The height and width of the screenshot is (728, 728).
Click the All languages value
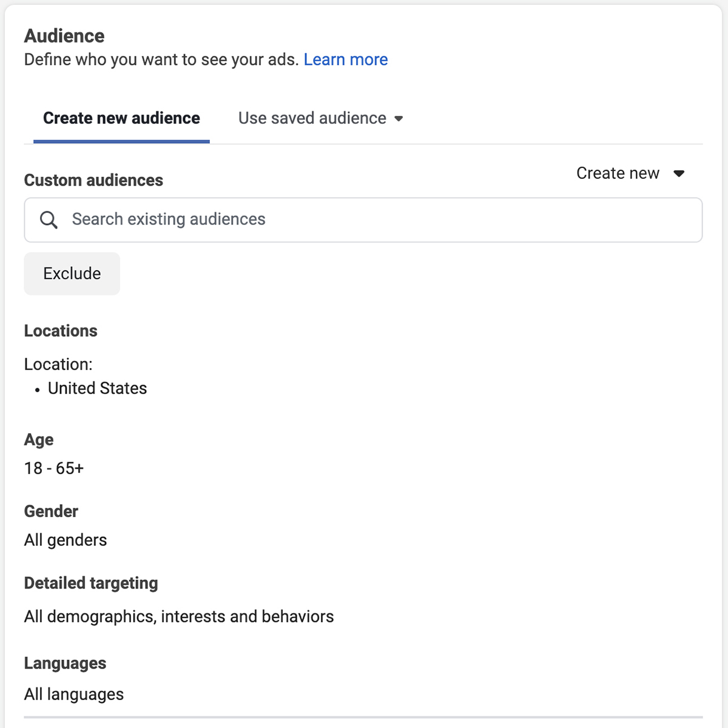point(74,694)
